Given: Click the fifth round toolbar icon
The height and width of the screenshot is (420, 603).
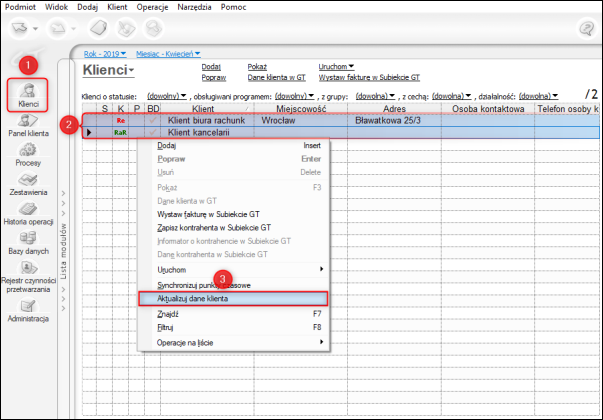Looking at the screenshot, I should pyautogui.click(x=153, y=28).
